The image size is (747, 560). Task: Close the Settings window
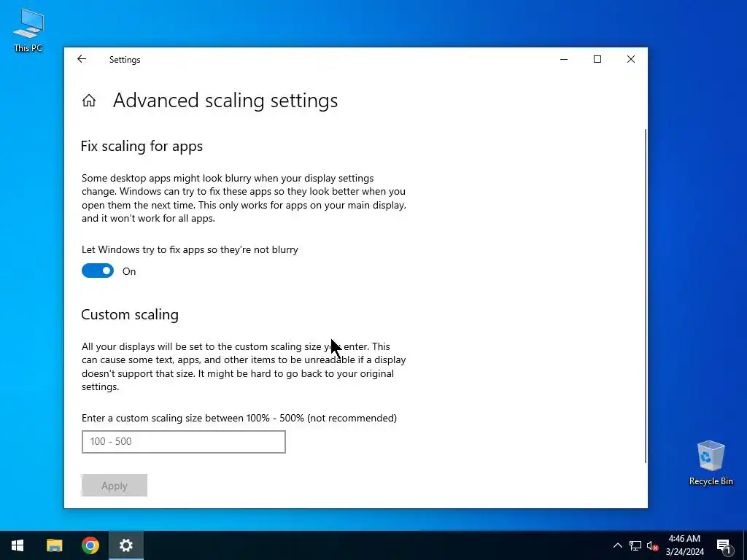point(631,59)
